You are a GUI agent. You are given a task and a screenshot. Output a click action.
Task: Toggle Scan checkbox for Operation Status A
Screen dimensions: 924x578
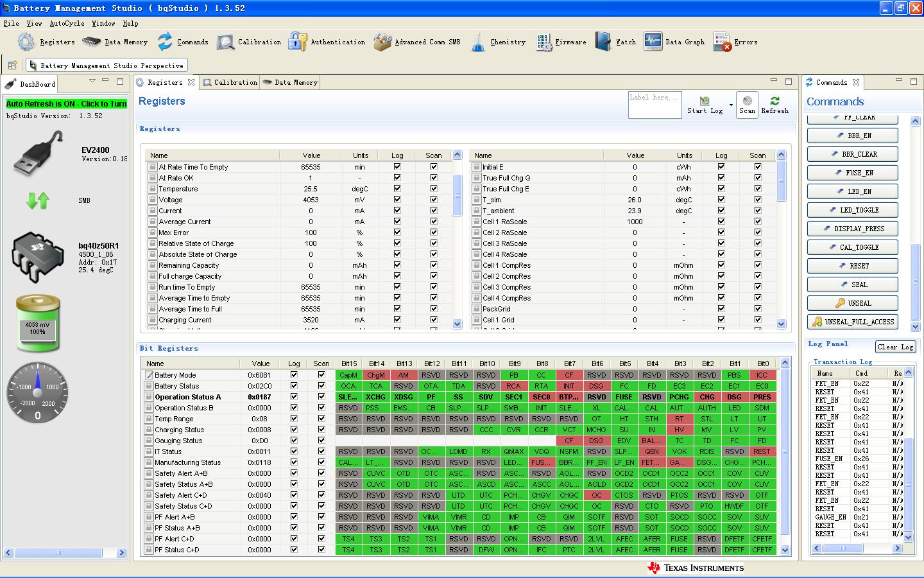click(321, 397)
